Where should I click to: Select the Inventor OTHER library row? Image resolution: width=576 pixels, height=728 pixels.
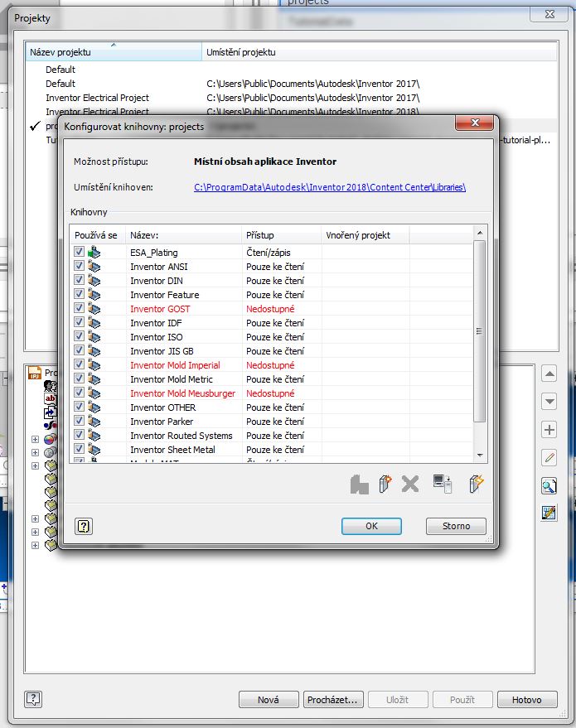click(272, 407)
